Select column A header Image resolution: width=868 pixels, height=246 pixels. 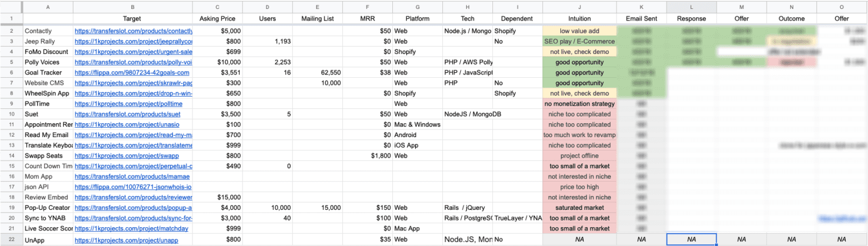(48, 7)
